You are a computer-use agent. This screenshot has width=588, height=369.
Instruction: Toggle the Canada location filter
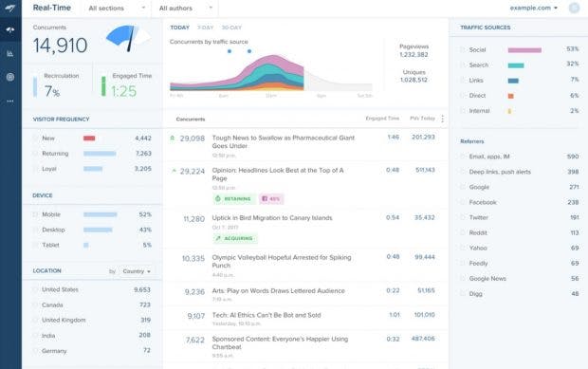(35, 304)
